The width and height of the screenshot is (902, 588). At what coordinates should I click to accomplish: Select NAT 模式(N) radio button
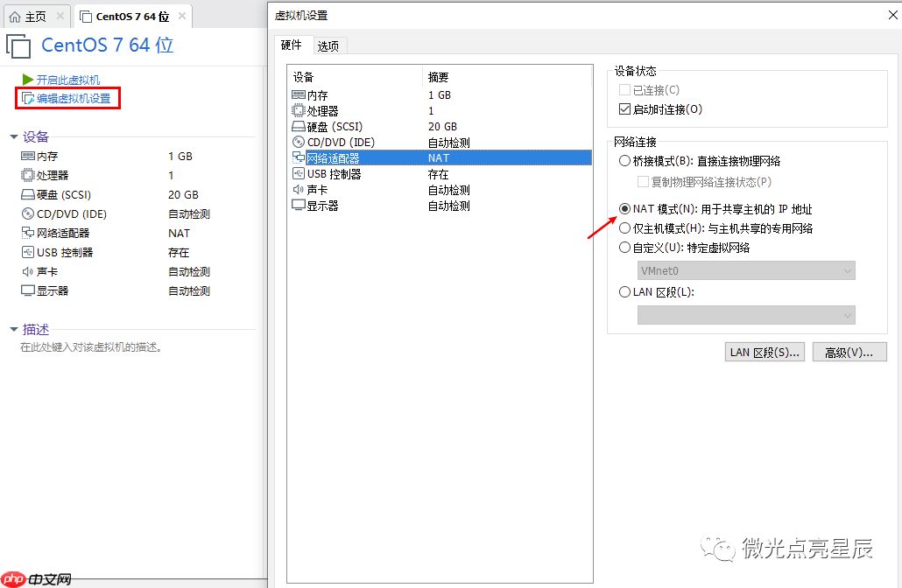tap(624, 208)
